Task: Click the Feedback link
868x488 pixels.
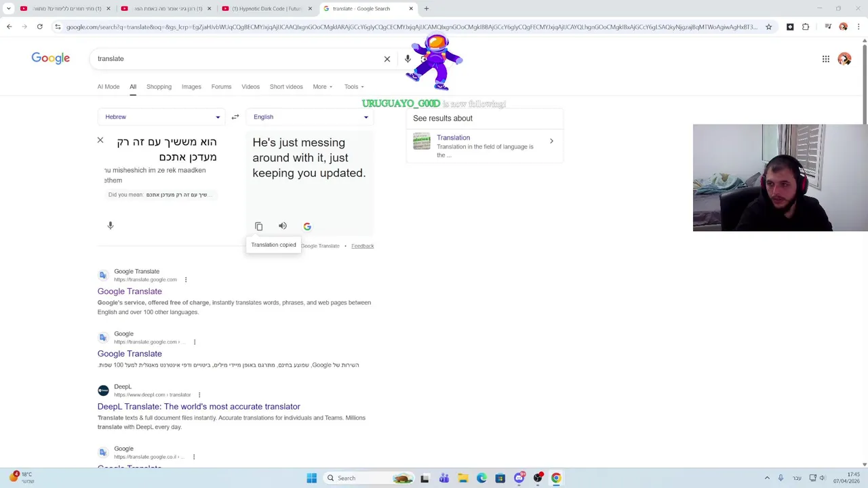Action: point(363,246)
